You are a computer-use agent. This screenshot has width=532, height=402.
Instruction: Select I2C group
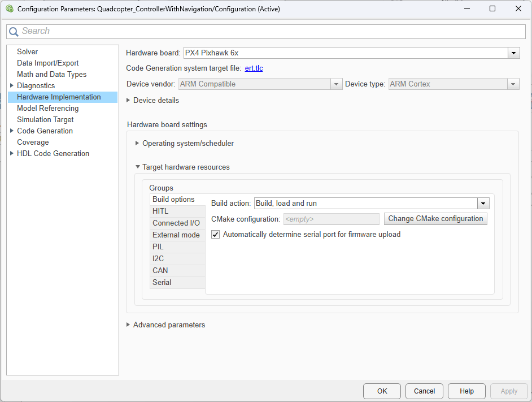coord(177,259)
